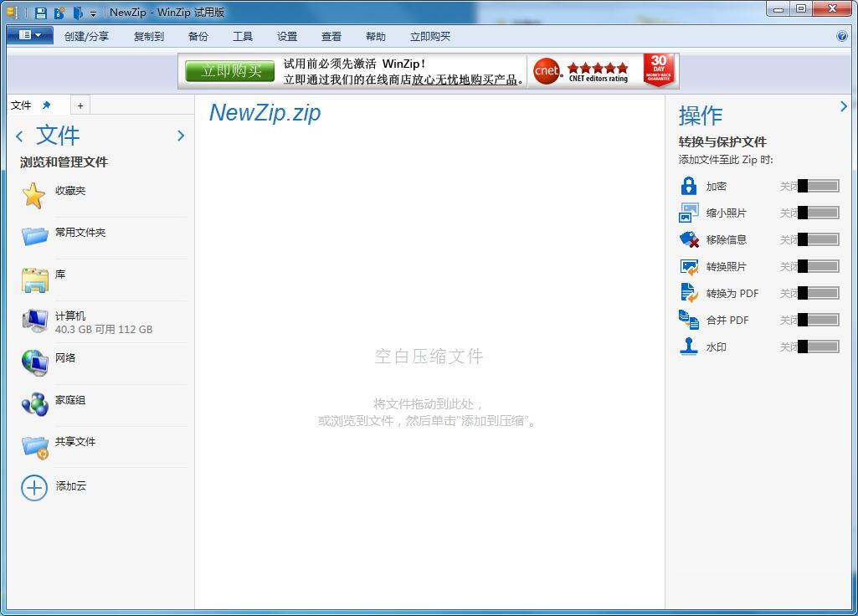This screenshot has width=858, height=616.
Task: Select the 水印 watermark stamp icon
Action: (x=690, y=346)
